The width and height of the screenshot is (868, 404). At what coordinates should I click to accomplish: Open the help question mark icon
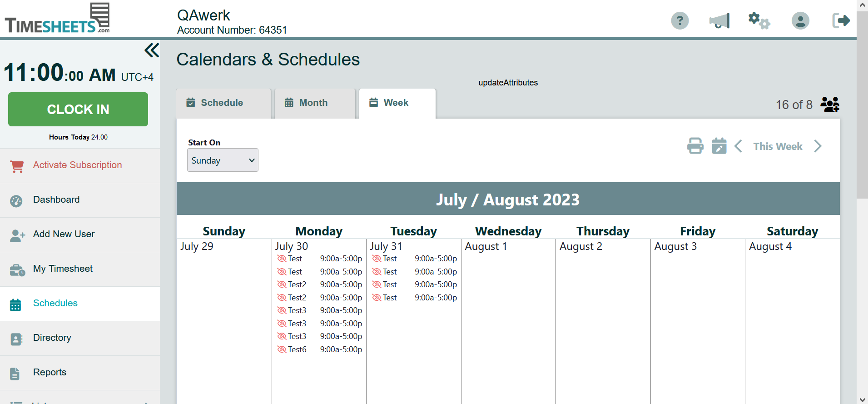pos(680,20)
